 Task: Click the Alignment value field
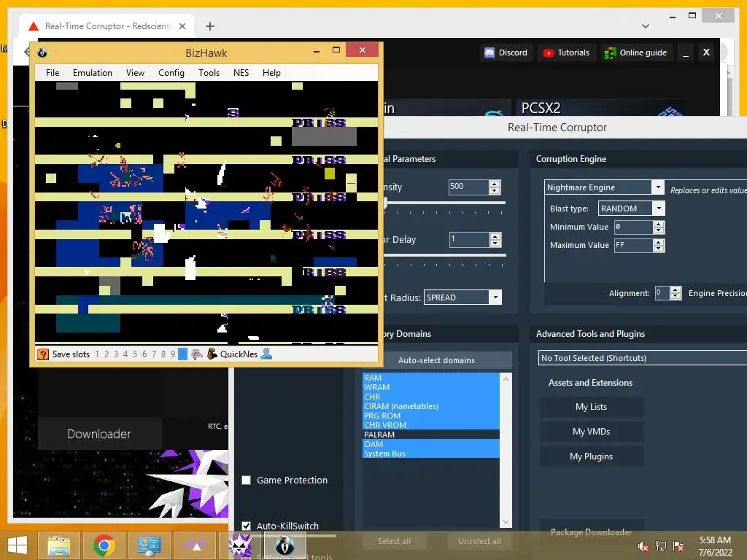[662, 293]
